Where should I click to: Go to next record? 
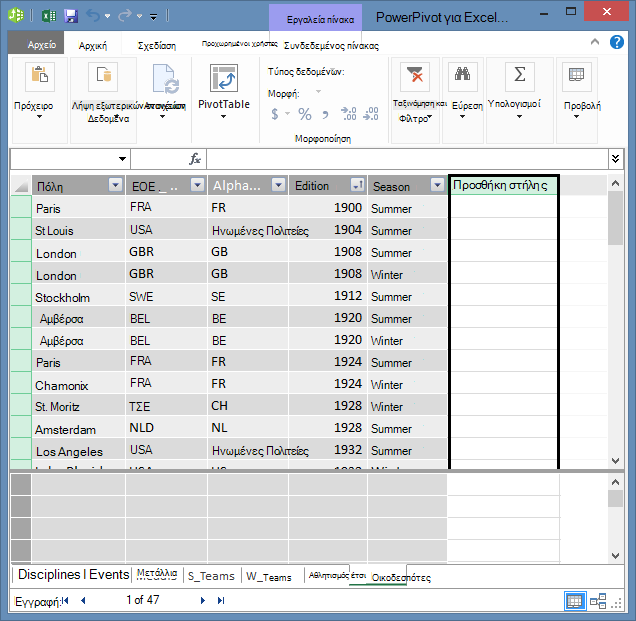[202, 600]
